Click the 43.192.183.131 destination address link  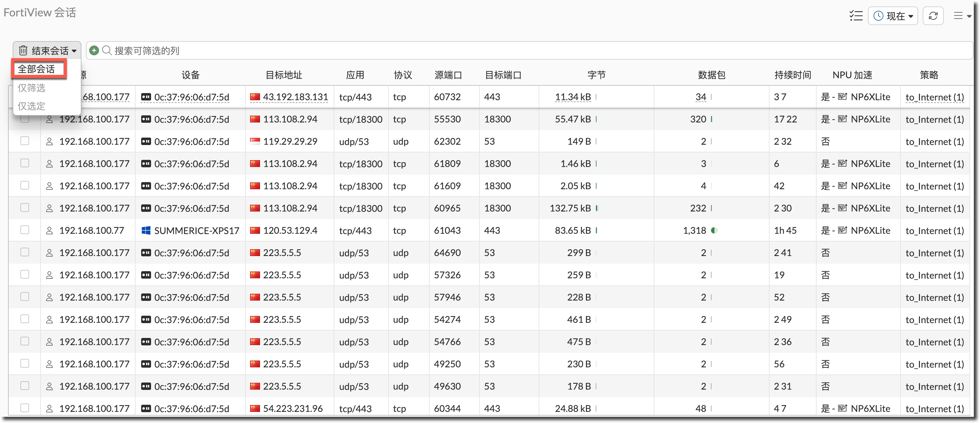pos(295,97)
